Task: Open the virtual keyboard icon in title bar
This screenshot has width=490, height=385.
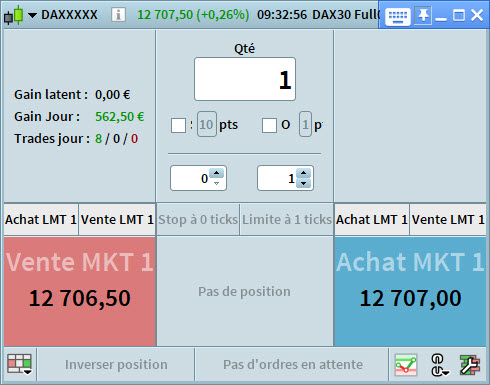Action: pos(398,16)
